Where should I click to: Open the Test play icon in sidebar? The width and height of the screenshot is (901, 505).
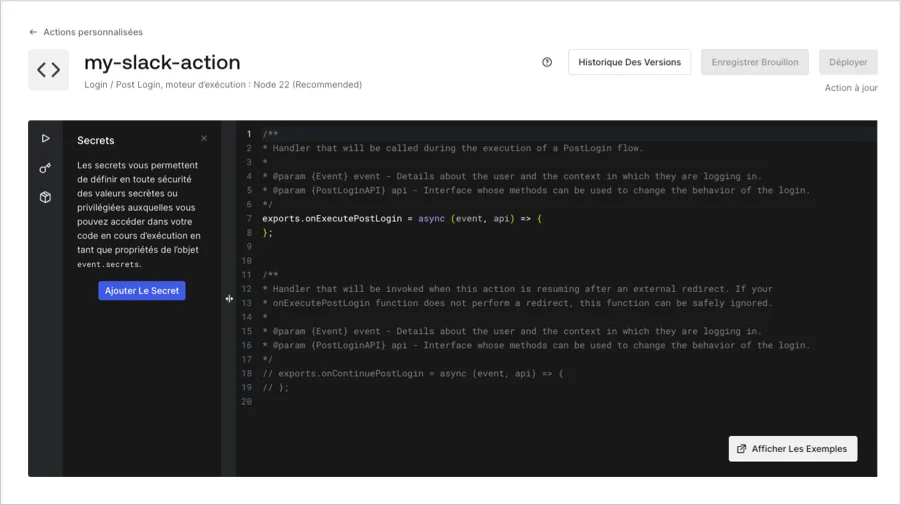[45, 138]
